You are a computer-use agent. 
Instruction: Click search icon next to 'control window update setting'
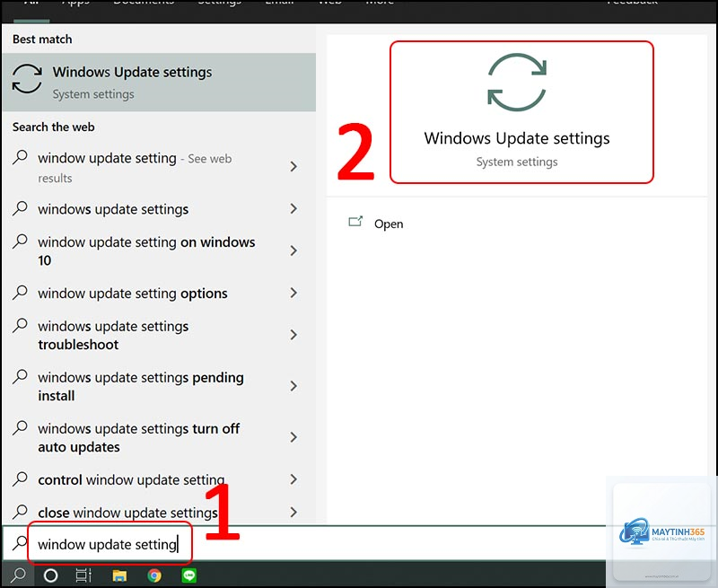pyautogui.click(x=20, y=479)
